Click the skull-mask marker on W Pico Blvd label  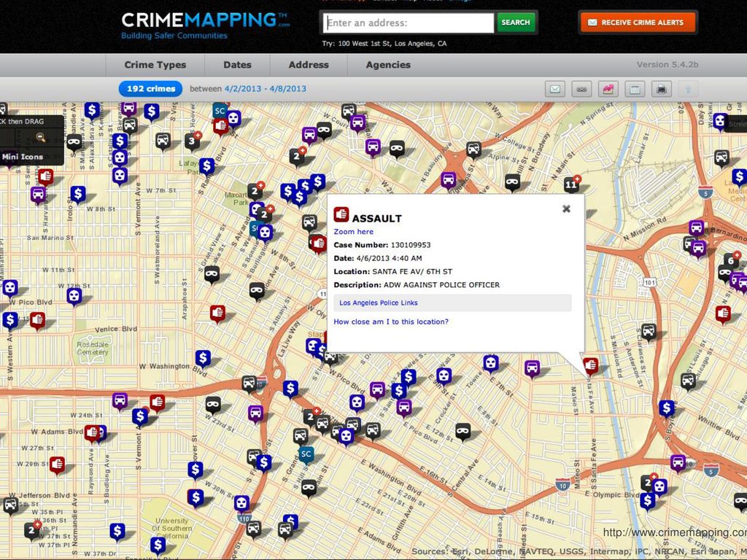(x=10, y=289)
